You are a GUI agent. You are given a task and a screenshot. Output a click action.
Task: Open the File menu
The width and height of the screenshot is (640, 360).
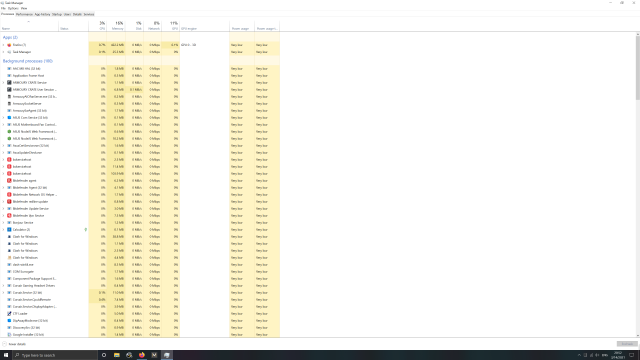click(x=3, y=8)
